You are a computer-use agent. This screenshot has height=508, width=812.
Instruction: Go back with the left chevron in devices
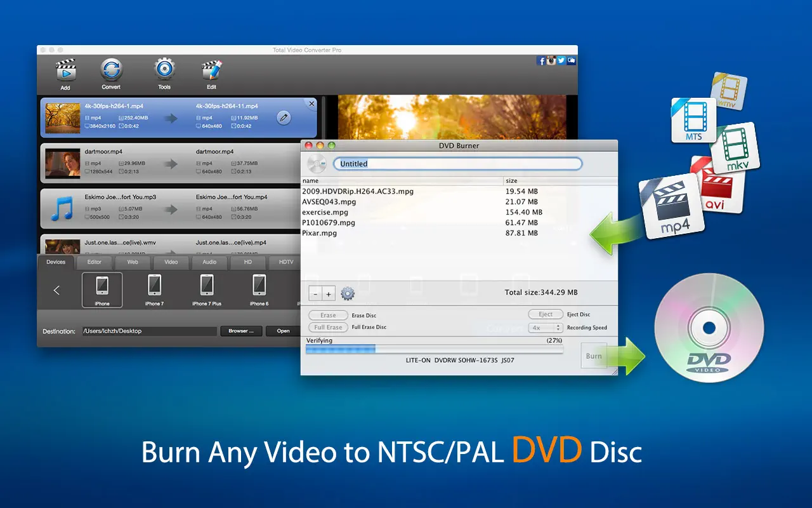[x=56, y=290]
